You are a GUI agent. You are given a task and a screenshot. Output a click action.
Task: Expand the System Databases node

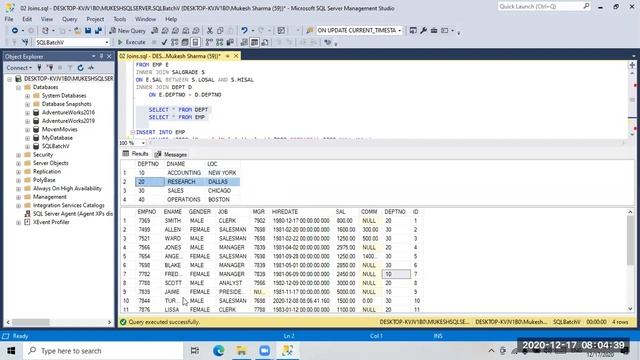[x=27, y=96]
